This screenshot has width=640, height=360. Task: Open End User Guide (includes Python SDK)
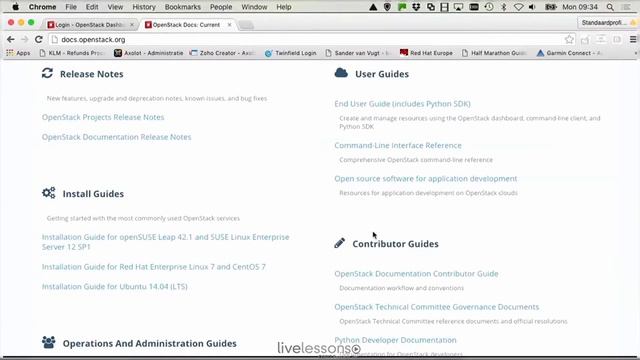coord(402,104)
